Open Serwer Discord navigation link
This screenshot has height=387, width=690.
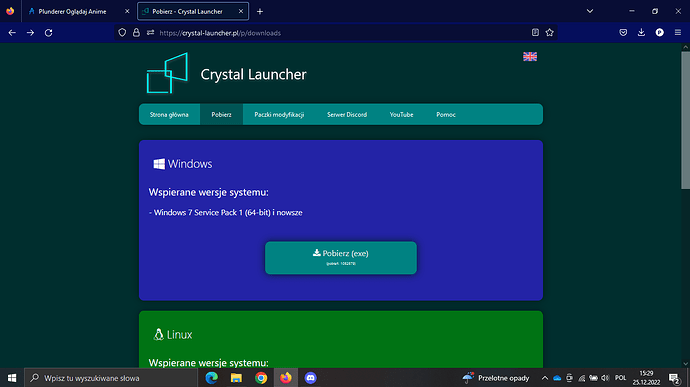347,114
